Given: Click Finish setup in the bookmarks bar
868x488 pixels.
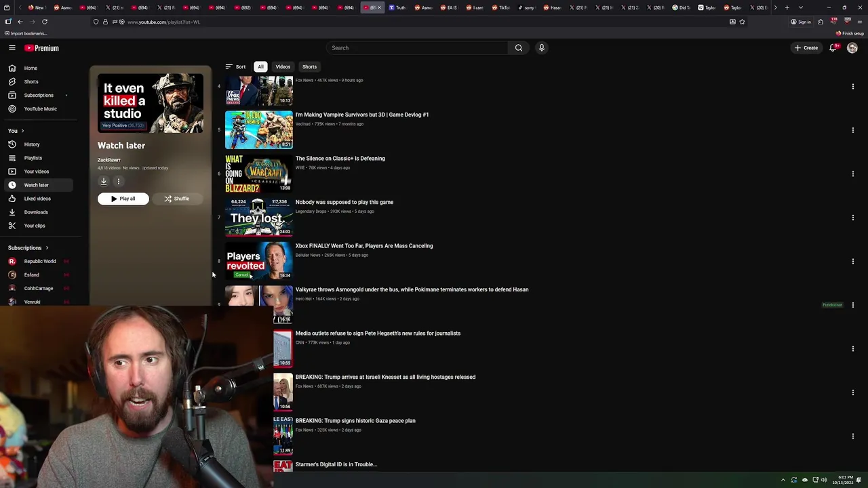Looking at the screenshot, I should (x=850, y=33).
